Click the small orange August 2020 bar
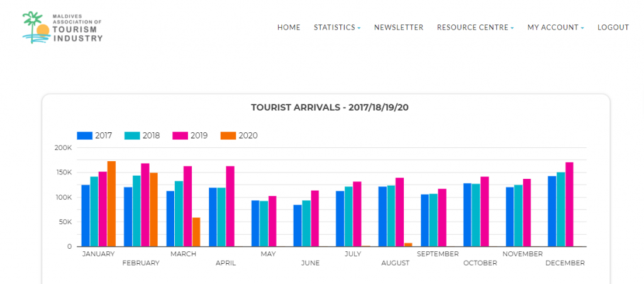 pos(408,244)
